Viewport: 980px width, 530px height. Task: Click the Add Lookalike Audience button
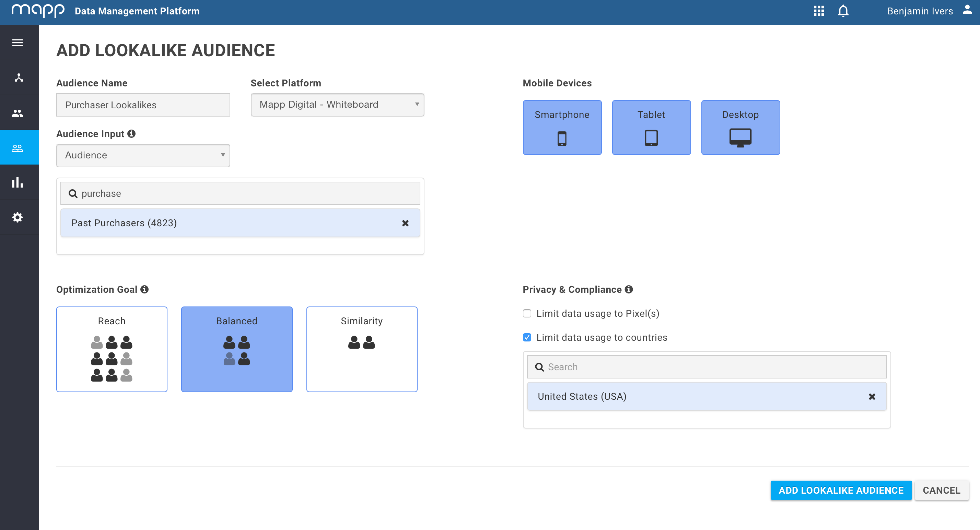(x=841, y=490)
